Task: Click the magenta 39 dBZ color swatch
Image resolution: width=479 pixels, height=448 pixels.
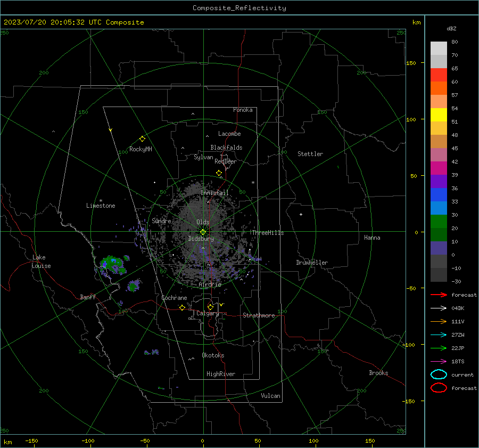Action: pos(439,168)
